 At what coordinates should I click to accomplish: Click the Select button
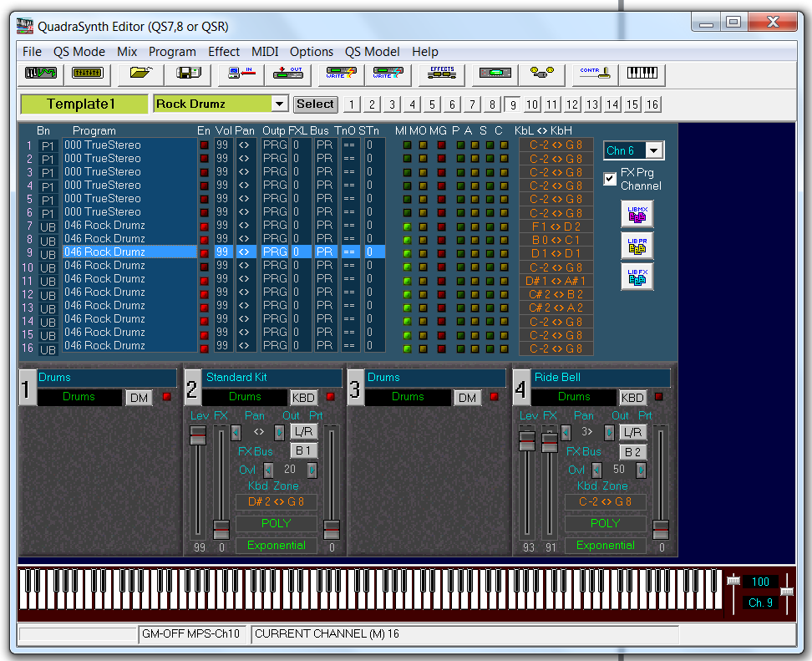click(315, 104)
